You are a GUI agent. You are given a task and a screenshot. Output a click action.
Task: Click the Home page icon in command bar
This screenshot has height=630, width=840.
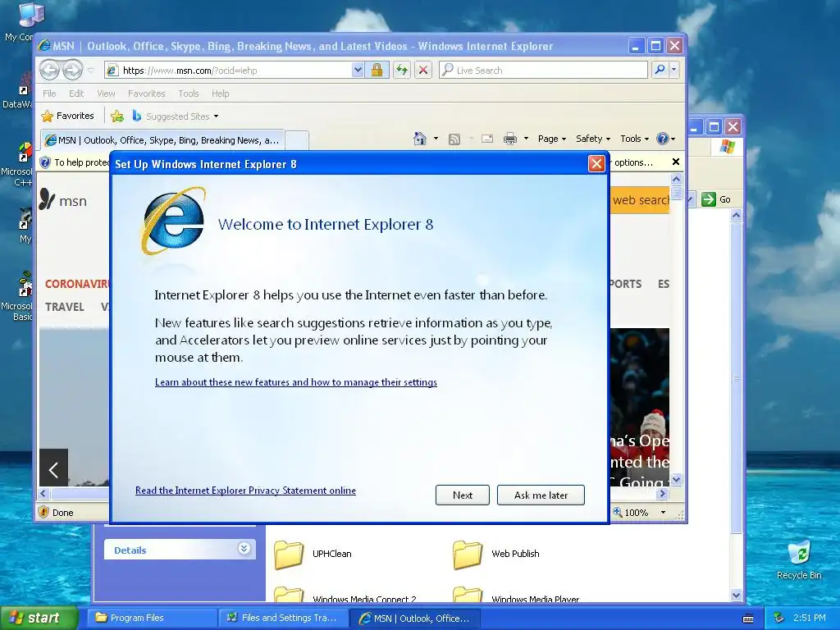point(420,139)
